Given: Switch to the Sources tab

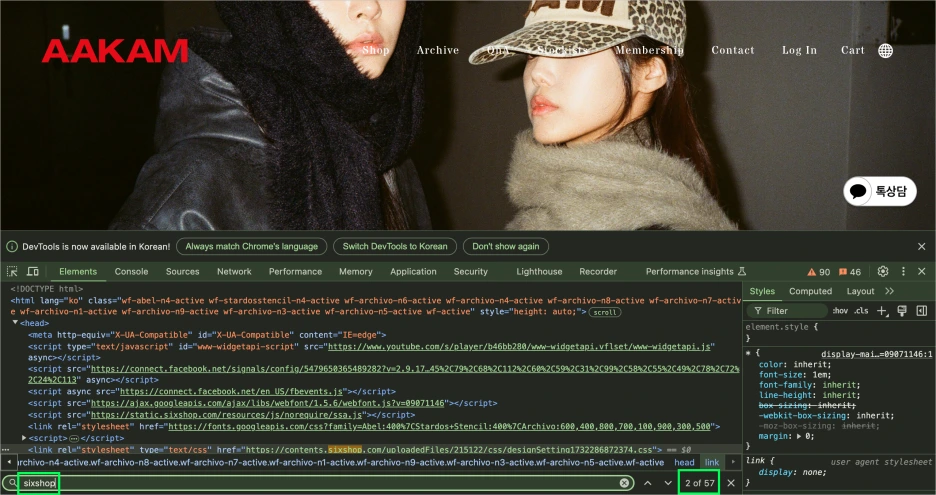Looking at the screenshot, I should coord(183,271).
